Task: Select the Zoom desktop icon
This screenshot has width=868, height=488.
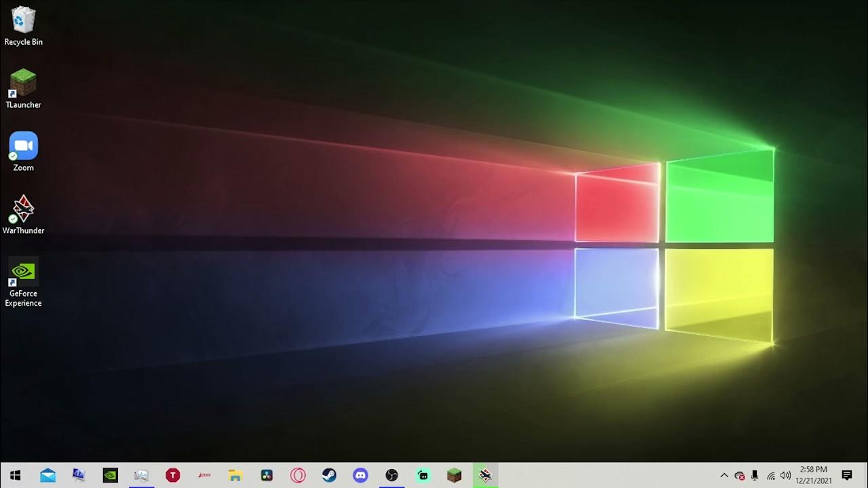Action: [23, 152]
